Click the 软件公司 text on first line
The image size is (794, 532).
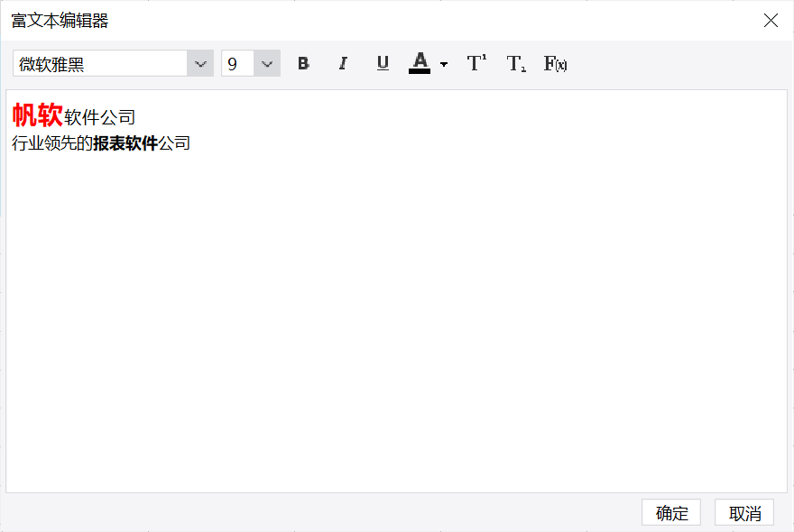[100, 117]
